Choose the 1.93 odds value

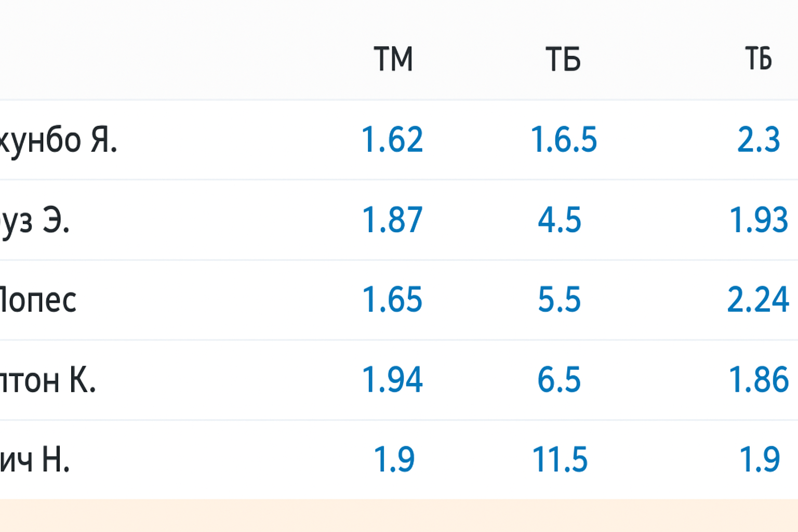(x=759, y=220)
